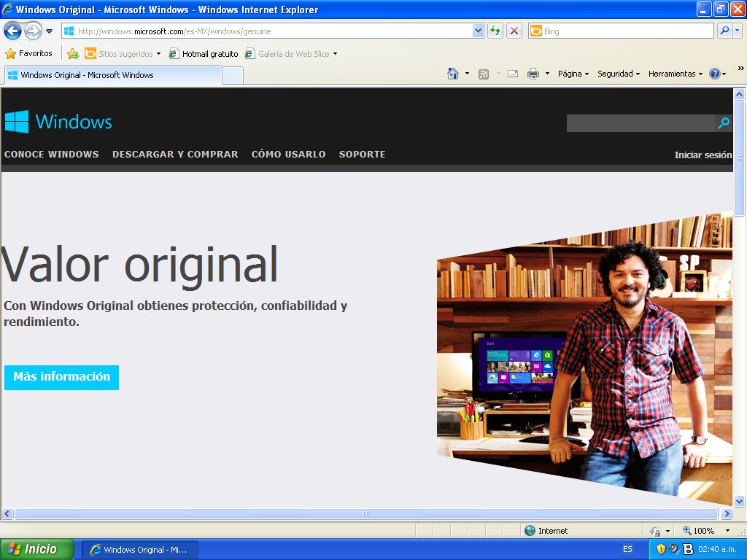Viewport: 747px width, 560px height.
Task: Click the Home icon in the command bar
Action: click(452, 73)
